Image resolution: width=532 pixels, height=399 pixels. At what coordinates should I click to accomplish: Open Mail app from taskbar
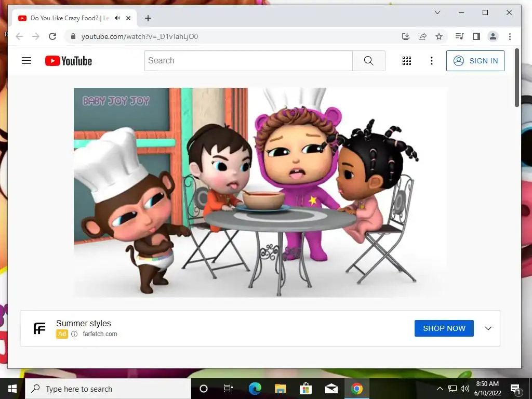[x=331, y=389]
